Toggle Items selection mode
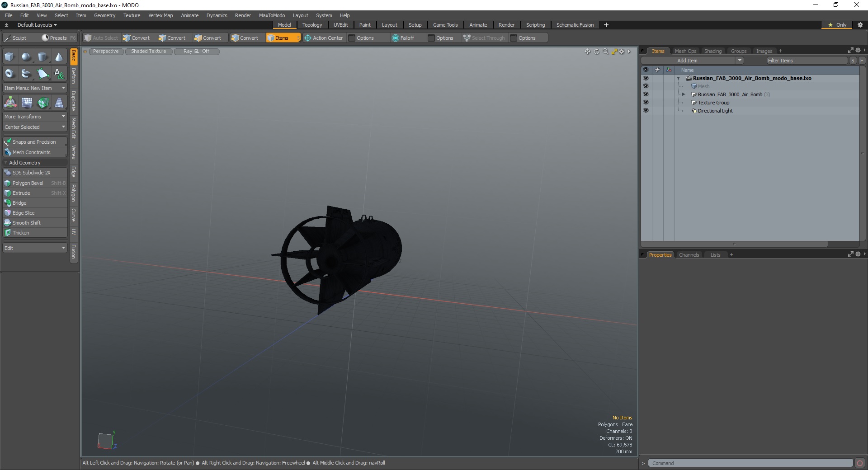The height and width of the screenshot is (470, 868). tap(283, 38)
